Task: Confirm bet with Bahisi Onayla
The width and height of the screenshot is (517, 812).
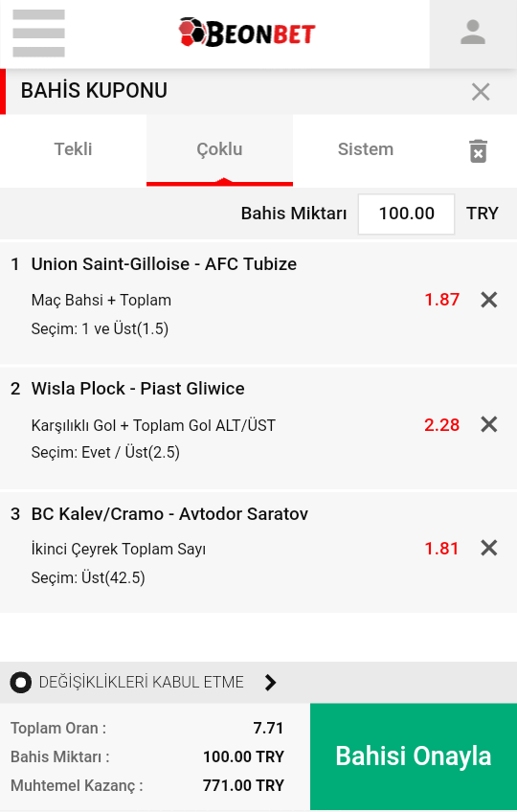Action: tap(414, 756)
